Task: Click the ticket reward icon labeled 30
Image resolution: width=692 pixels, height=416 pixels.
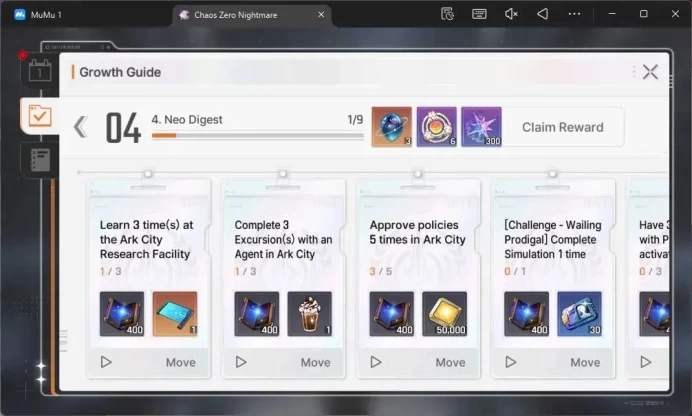Action: coord(579,314)
